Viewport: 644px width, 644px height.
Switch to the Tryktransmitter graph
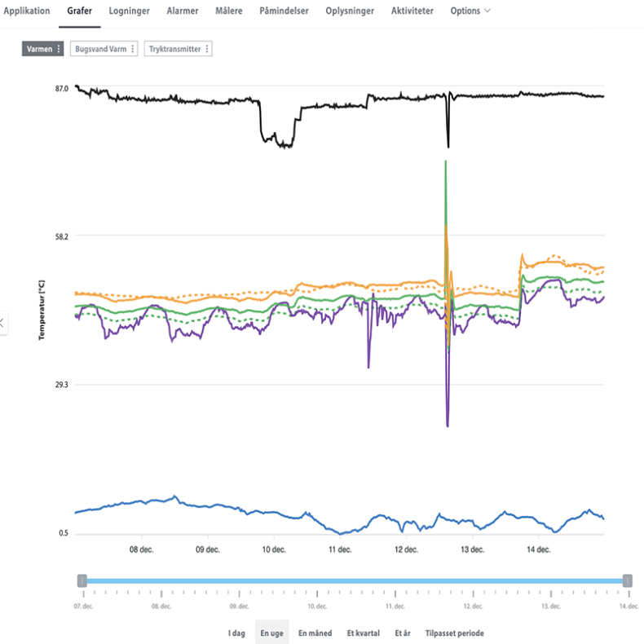pos(174,49)
